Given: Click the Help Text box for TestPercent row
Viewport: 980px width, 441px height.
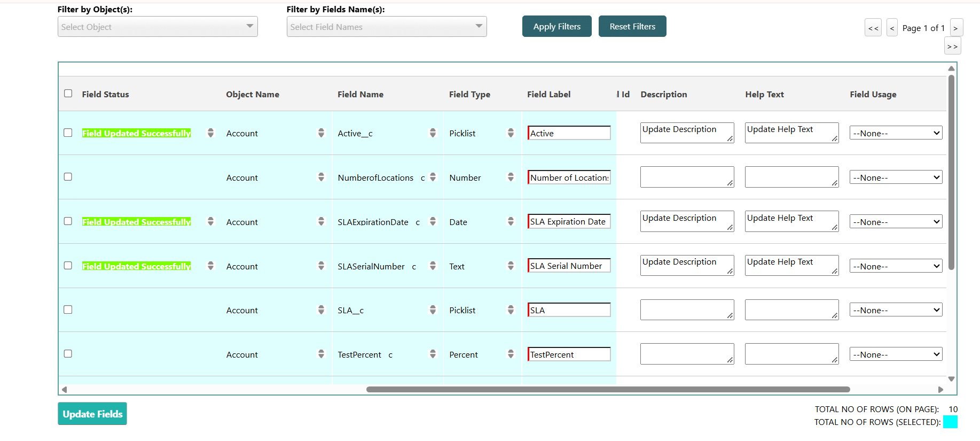Looking at the screenshot, I should point(792,354).
